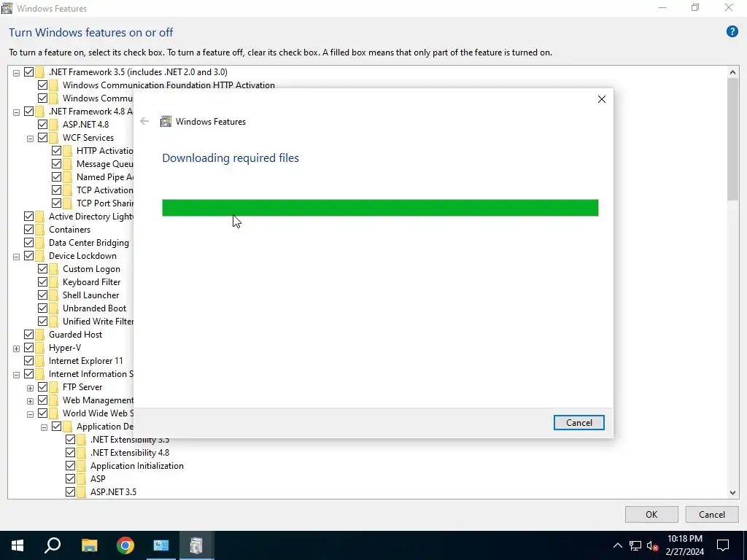Collapse the WCF Services node
Screen dimensions: 747x560
(30, 139)
